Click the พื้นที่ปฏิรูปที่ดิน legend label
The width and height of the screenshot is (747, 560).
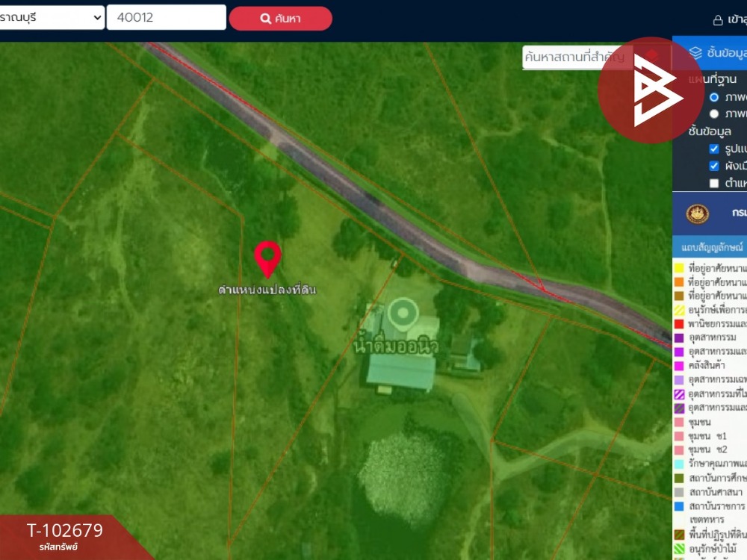717,535
